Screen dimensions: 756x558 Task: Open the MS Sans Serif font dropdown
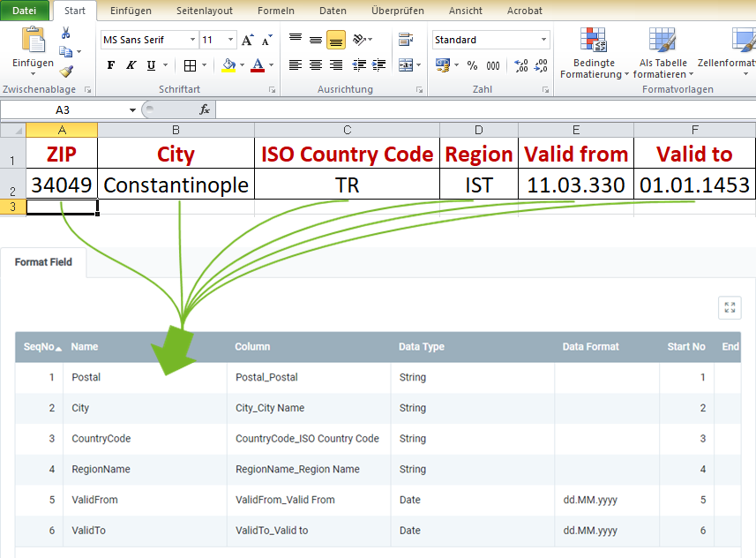coord(192,40)
